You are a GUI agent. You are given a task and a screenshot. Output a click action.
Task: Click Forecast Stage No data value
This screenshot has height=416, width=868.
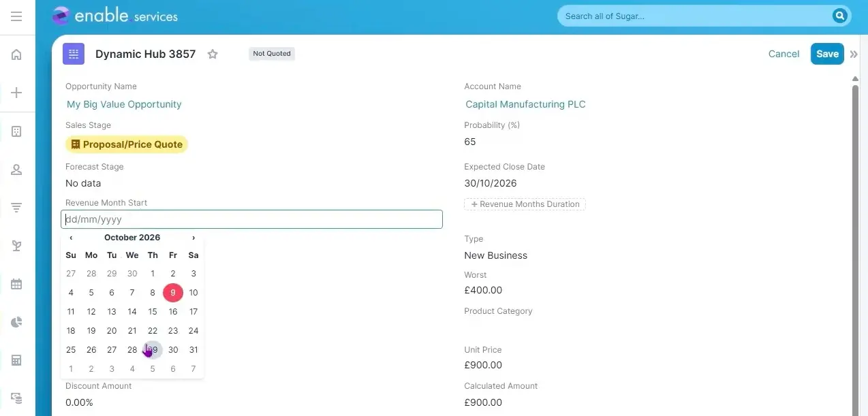(x=83, y=183)
